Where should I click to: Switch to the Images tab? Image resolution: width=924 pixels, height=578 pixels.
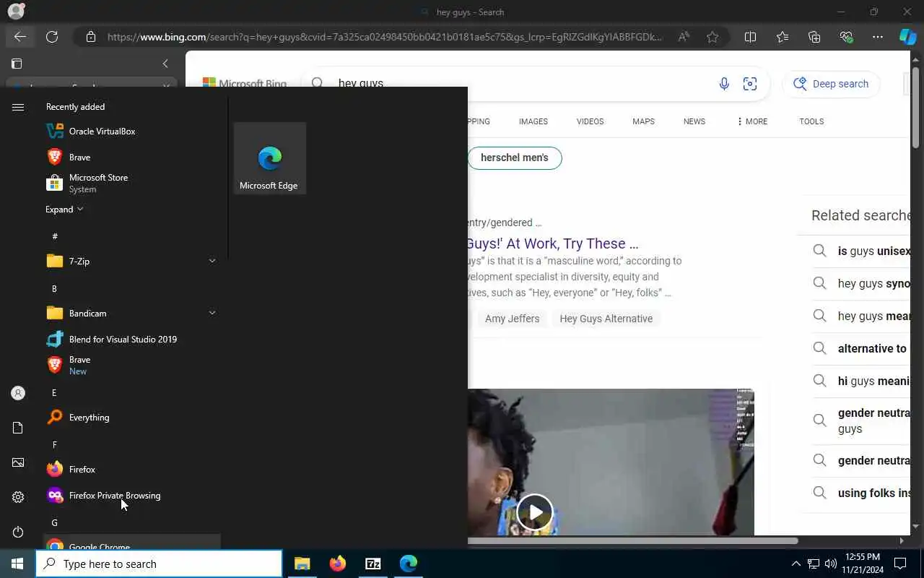tap(533, 121)
